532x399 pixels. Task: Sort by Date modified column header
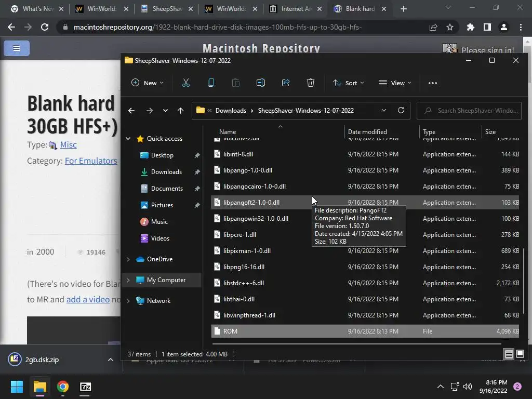[367, 131]
